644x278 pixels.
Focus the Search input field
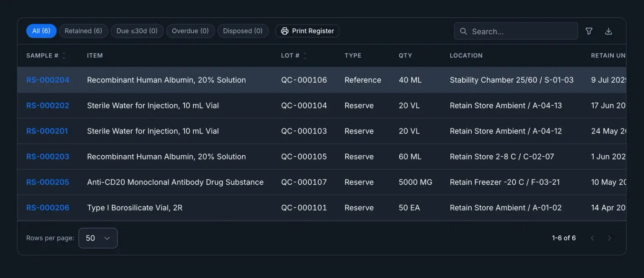click(516, 31)
